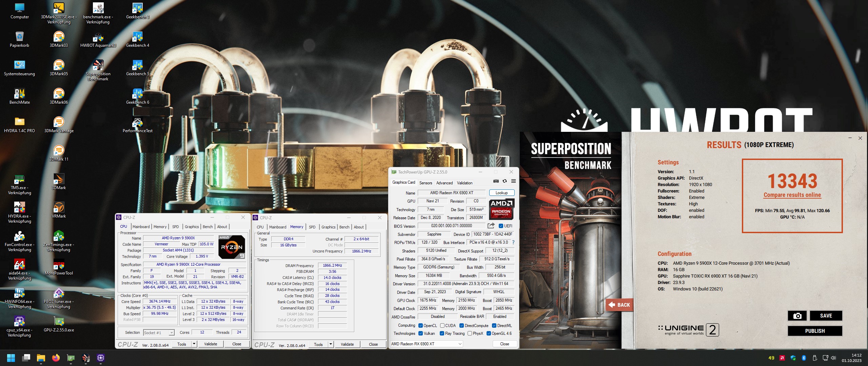Toggle the Ray Tracing checkbox

coord(442,333)
